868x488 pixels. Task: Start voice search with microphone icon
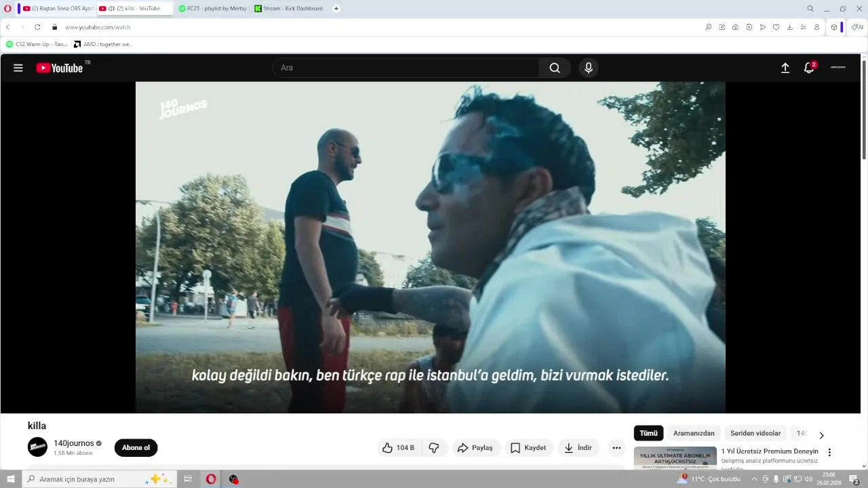[x=589, y=68]
